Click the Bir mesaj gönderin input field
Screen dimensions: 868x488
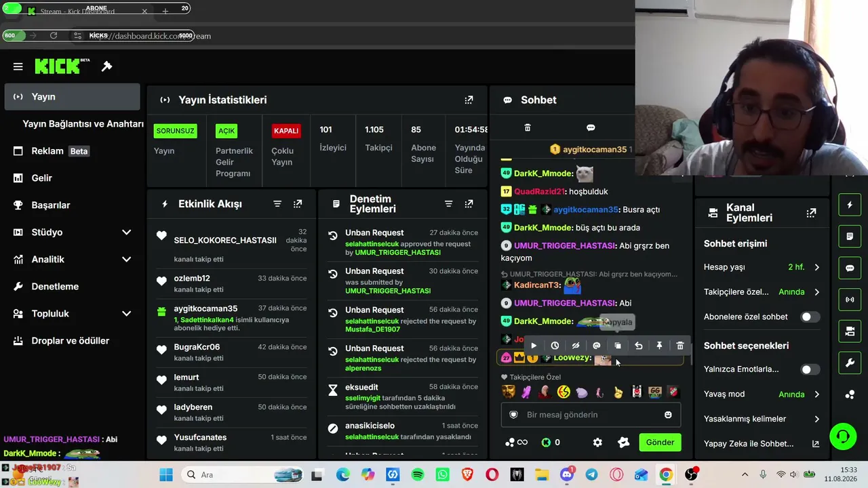pyautogui.click(x=590, y=415)
